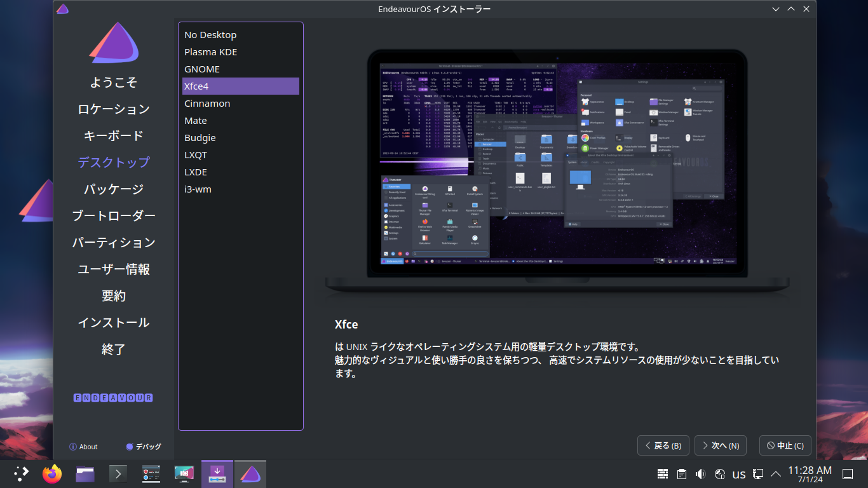Click the ENDEAVOUR wordmark badge
The image size is (868, 488).
click(x=113, y=398)
